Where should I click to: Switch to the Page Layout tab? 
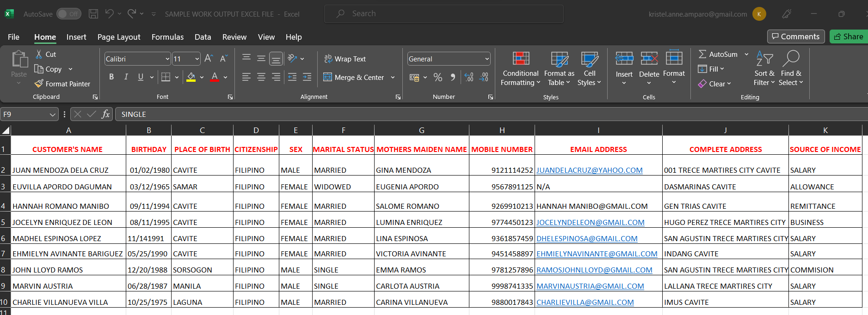(119, 37)
